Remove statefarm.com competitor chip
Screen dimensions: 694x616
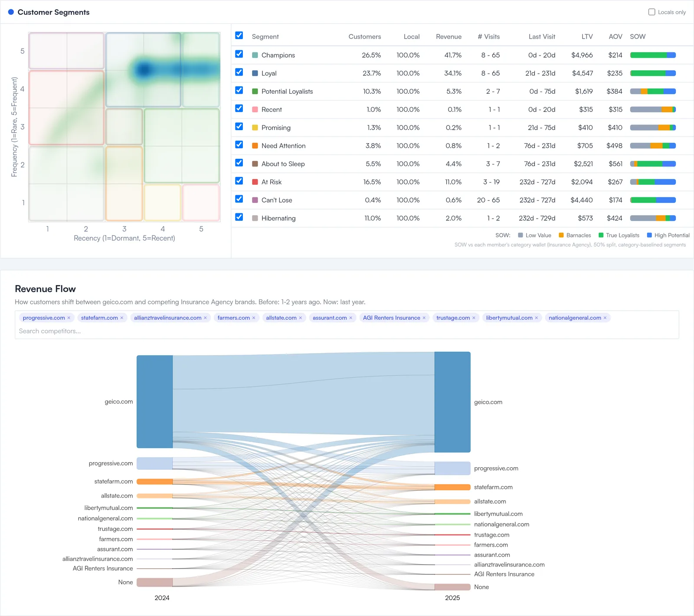(122, 318)
